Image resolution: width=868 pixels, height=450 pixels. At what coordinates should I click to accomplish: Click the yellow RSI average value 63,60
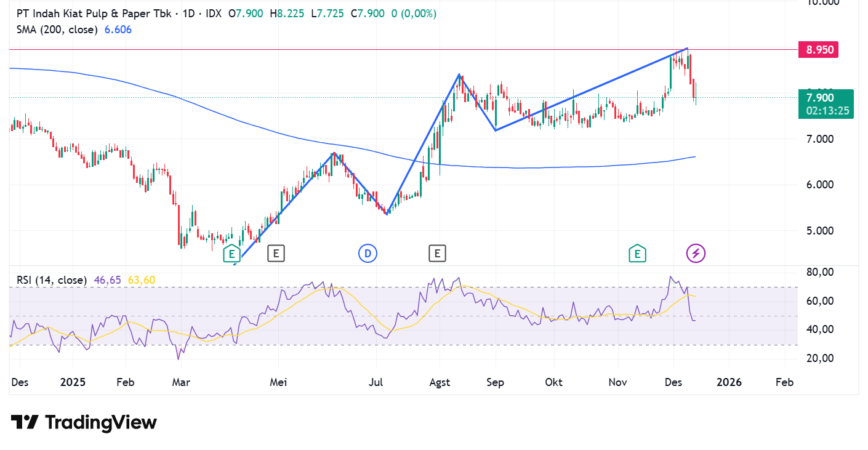(141, 280)
